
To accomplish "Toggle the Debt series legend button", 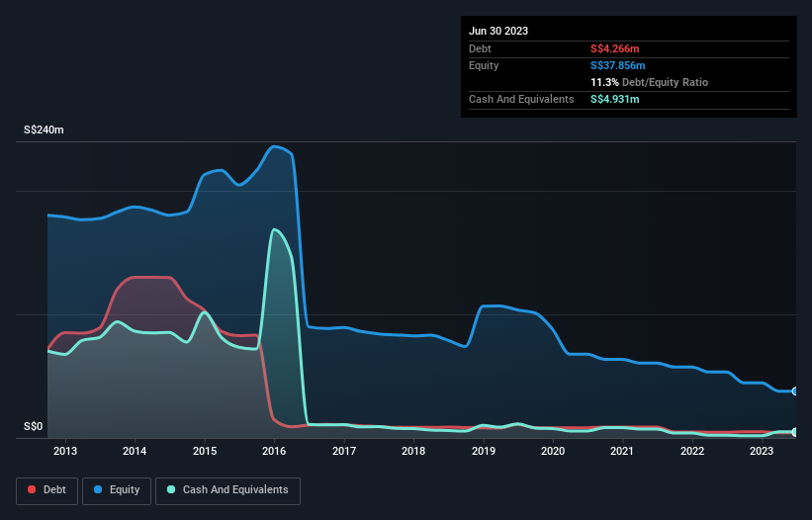I will point(46,490).
